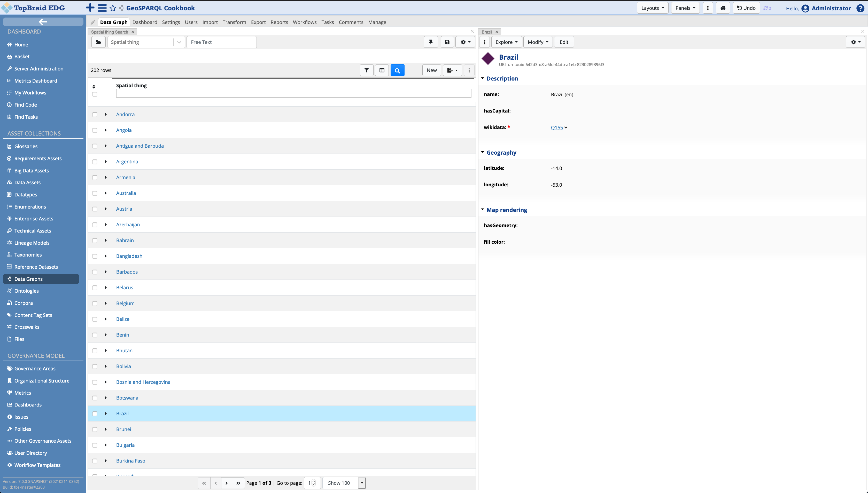Click the column layout toggle icon in grid toolbar
Image resolution: width=868 pixels, height=493 pixels.
[x=382, y=70]
